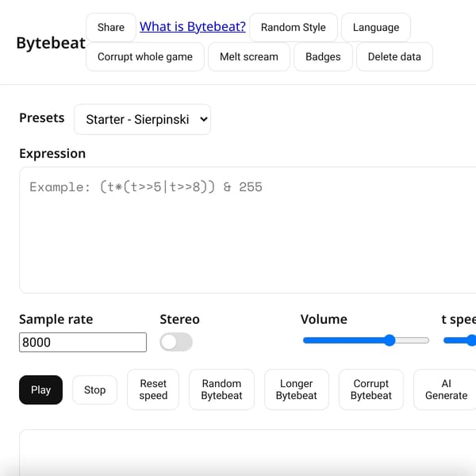
Task: Trigger the Melt scream button
Action: pyautogui.click(x=249, y=57)
